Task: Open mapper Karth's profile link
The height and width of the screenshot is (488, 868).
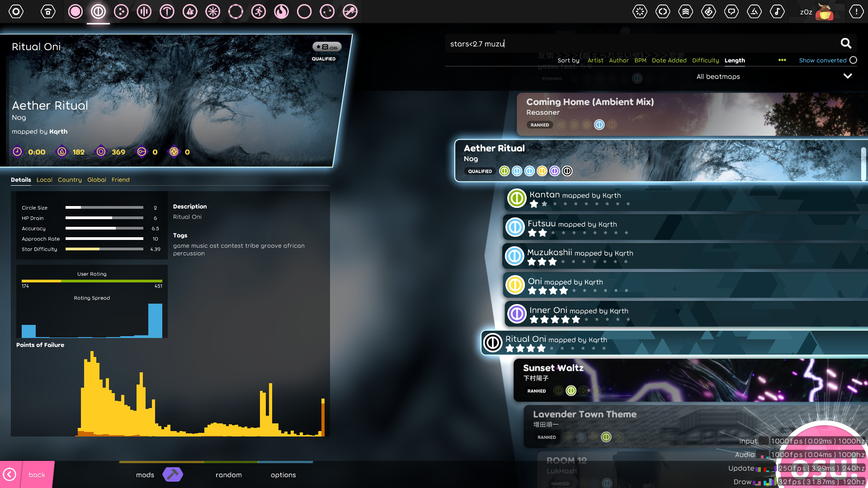Action: 58,131
